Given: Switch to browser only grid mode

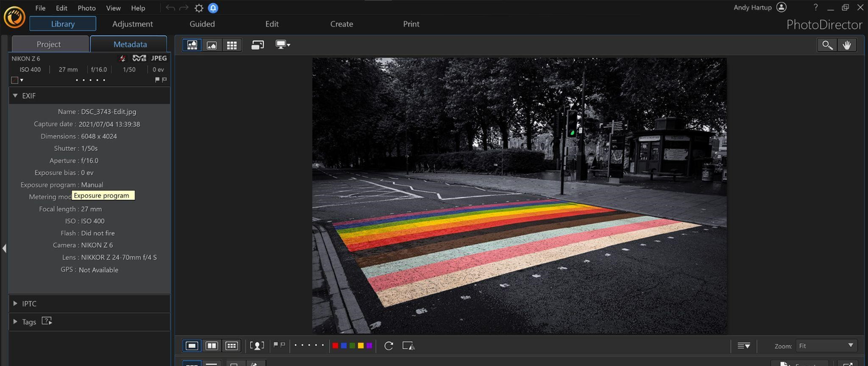Looking at the screenshot, I should 232,45.
